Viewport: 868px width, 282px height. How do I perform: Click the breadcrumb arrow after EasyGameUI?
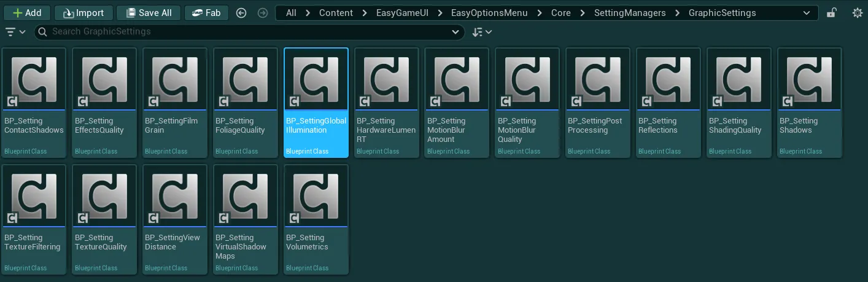point(440,13)
